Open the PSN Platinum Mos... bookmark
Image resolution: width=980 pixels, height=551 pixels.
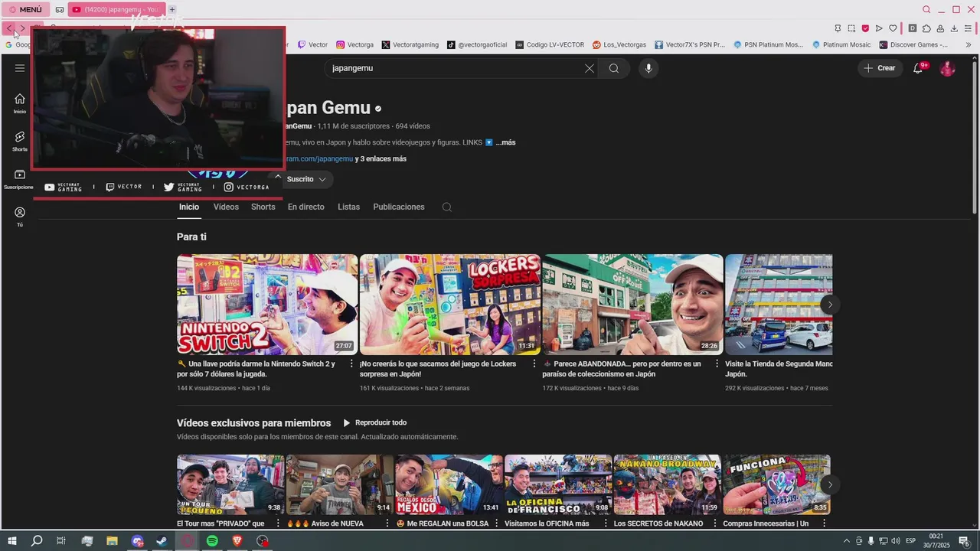click(769, 44)
